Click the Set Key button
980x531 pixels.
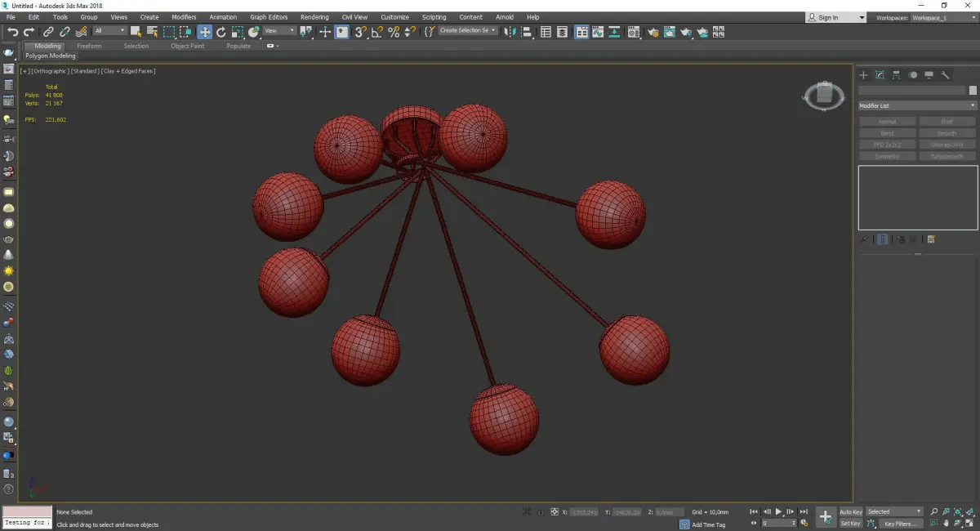851,523
